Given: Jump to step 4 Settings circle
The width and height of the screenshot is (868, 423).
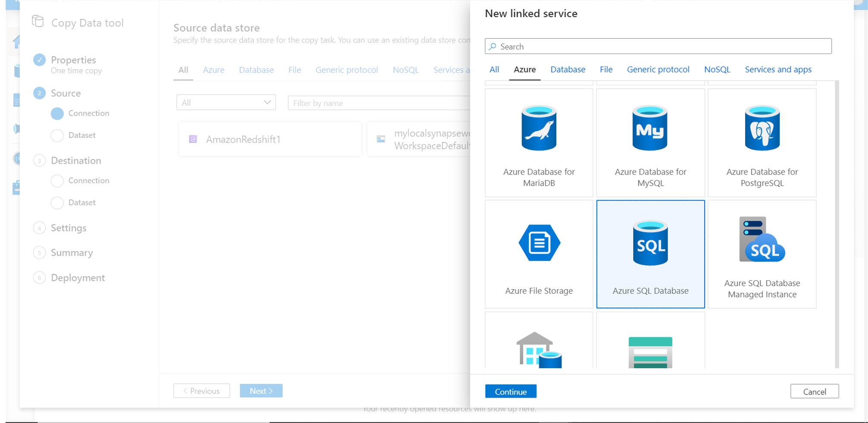Looking at the screenshot, I should (x=40, y=228).
